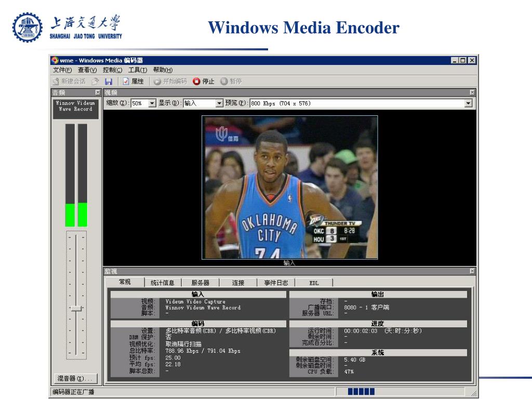Click the Pause (暂停) toolbar button
This screenshot has width=532, height=399.
pos(231,82)
